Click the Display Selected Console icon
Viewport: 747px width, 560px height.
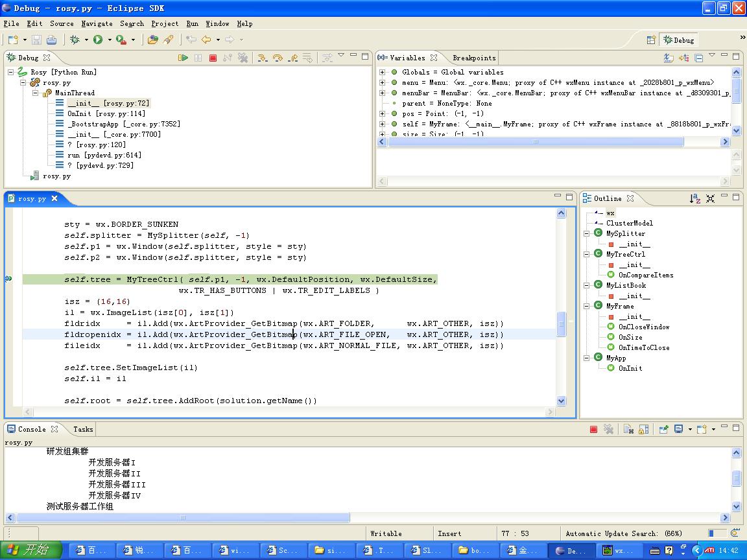point(679,430)
